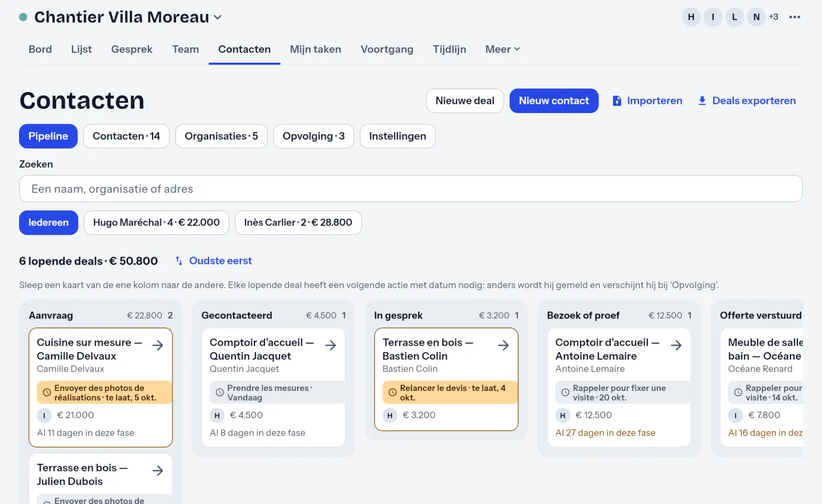Change sort order via Oudste eerst

220,261
